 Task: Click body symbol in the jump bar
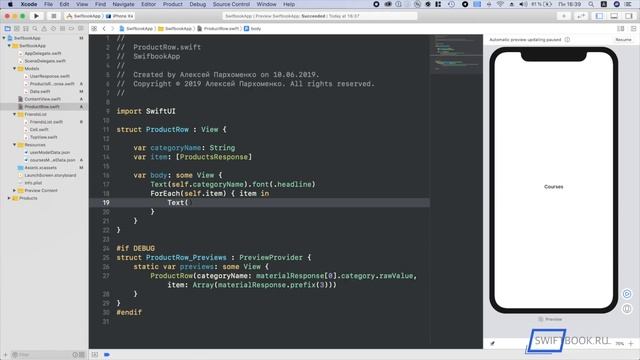pyautogui.click(x=253, y=29)
